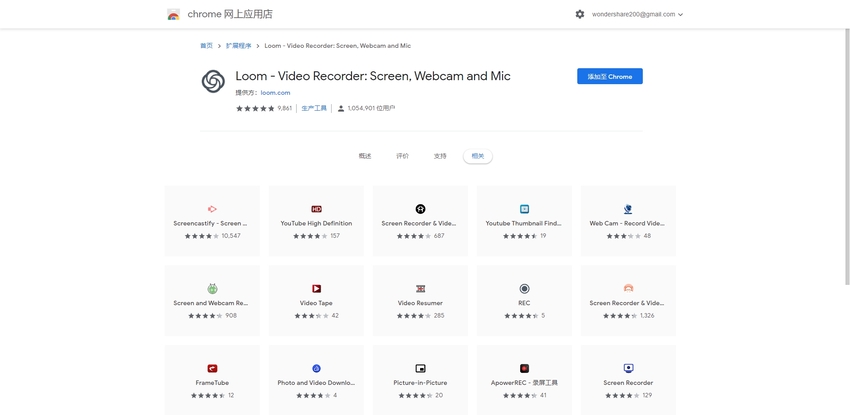Click the Video Resumer extension icon

[420, 289]
